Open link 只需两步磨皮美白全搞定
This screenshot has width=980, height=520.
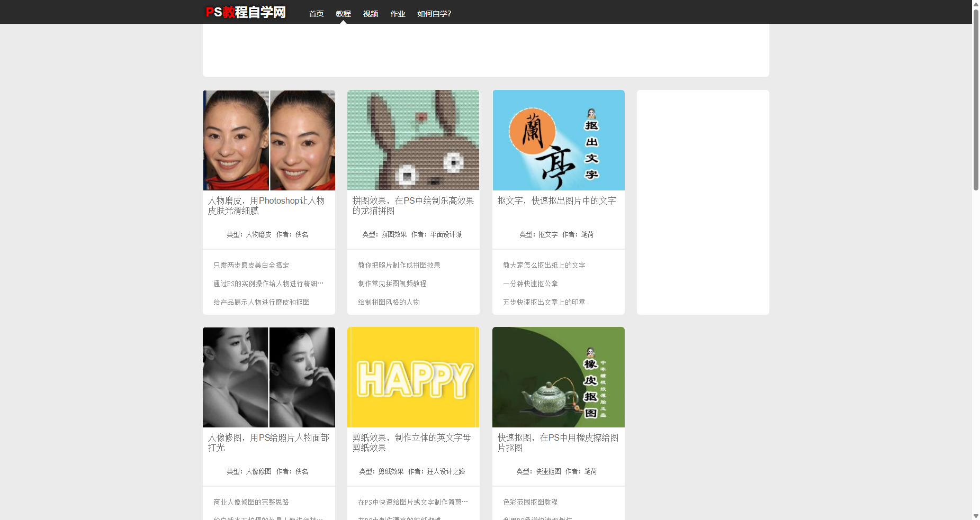coord(251,265)
